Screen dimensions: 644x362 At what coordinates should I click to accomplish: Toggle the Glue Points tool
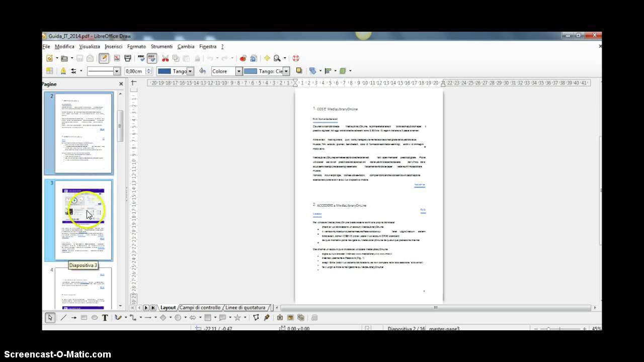coord(267,317)
